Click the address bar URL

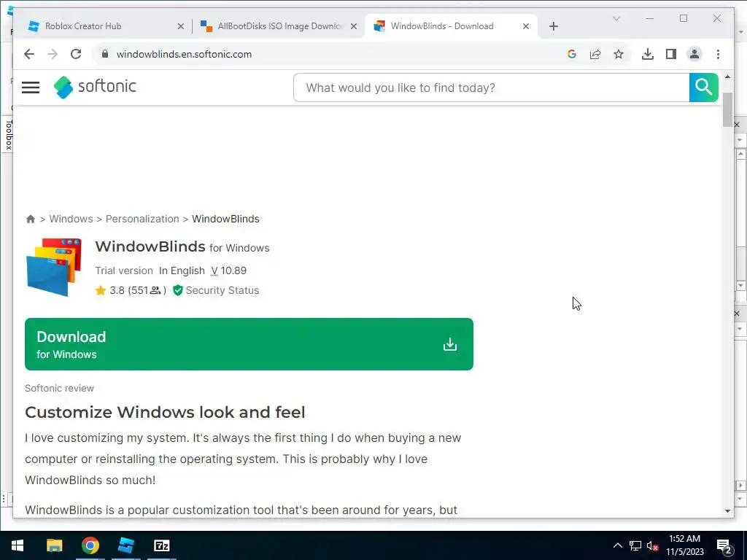(x=184, y=54)
